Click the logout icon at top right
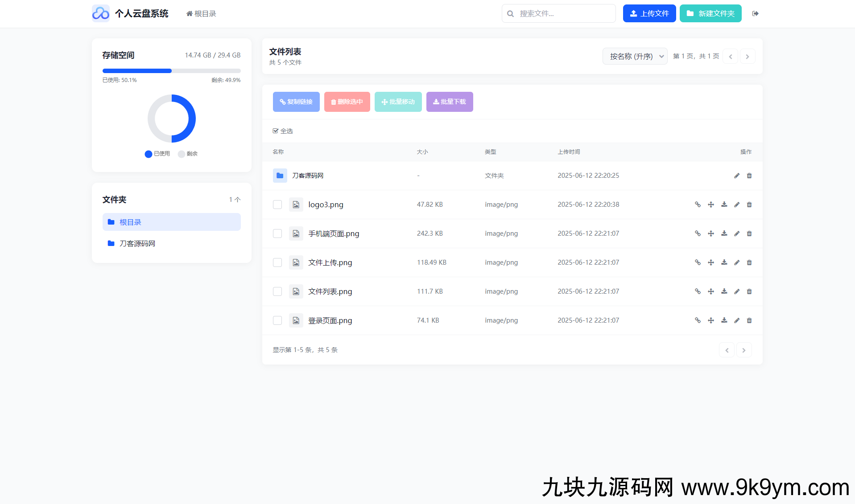Image resolution: width=855 pixels, height=504 pixels. click(x=756, y=13)
